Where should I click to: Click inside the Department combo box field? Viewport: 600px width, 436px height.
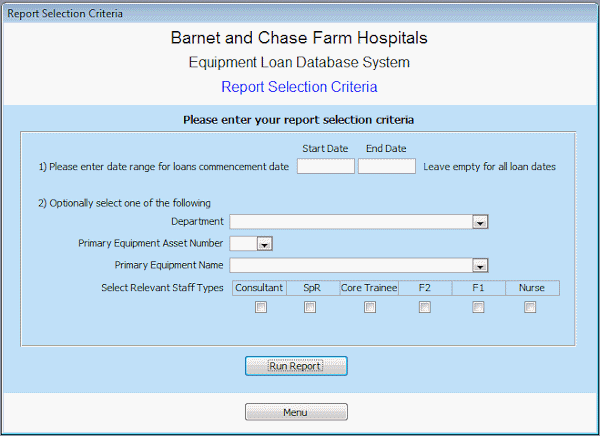pos(351,222)
